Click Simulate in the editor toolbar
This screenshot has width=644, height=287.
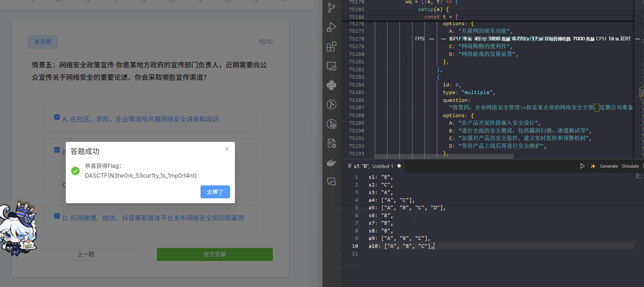coord(630,166)
